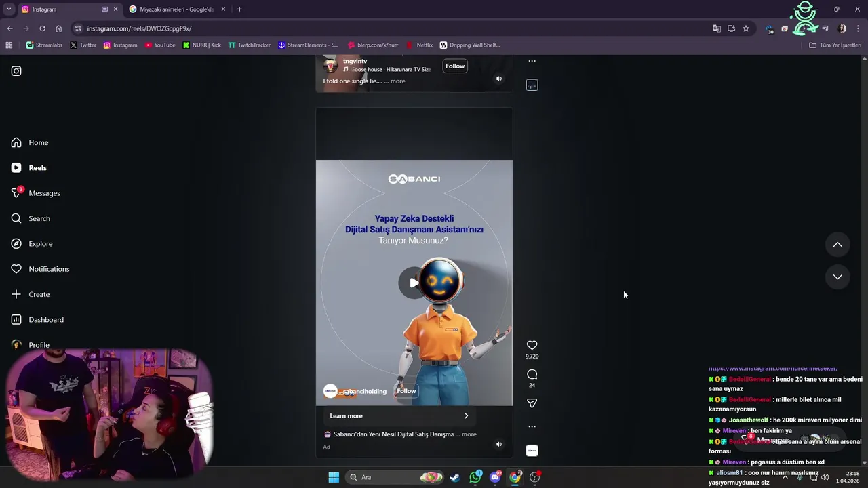
Task: Open the audio thumbnail on the Sabancı reel
Action: pyautogui.click(x=532, y=451)
